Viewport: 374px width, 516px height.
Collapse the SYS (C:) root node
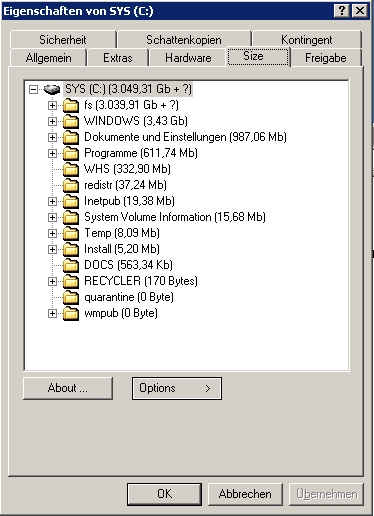click(x=33, y=89)
